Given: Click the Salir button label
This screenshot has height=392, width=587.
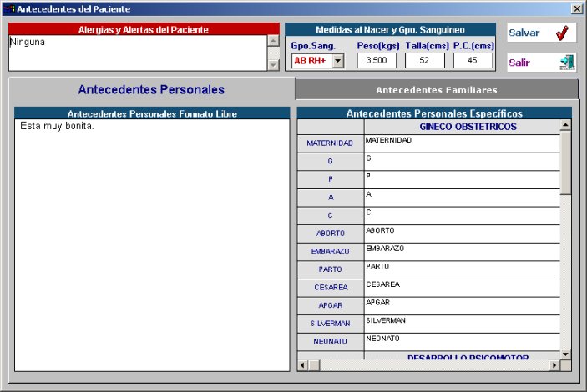Looking at the screenshot, I should coord(519,63).
